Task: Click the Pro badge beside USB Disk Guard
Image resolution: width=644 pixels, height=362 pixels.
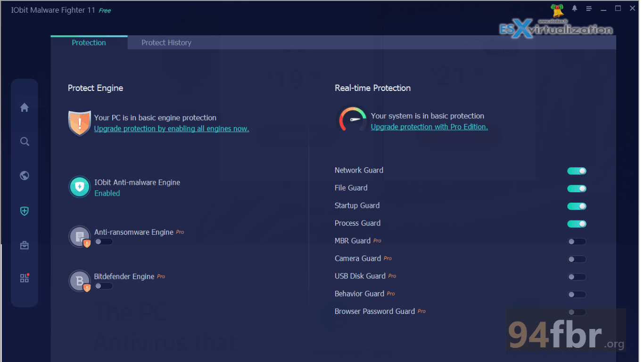Action: [392, 276]
